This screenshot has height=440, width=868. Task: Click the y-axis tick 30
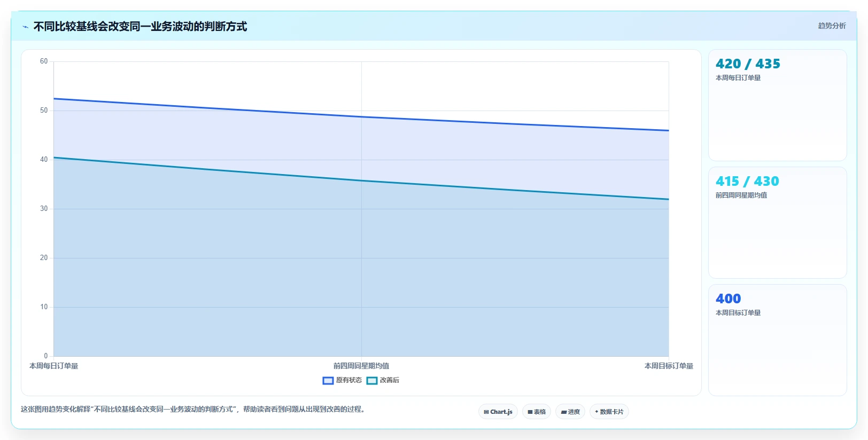(44, 209)
